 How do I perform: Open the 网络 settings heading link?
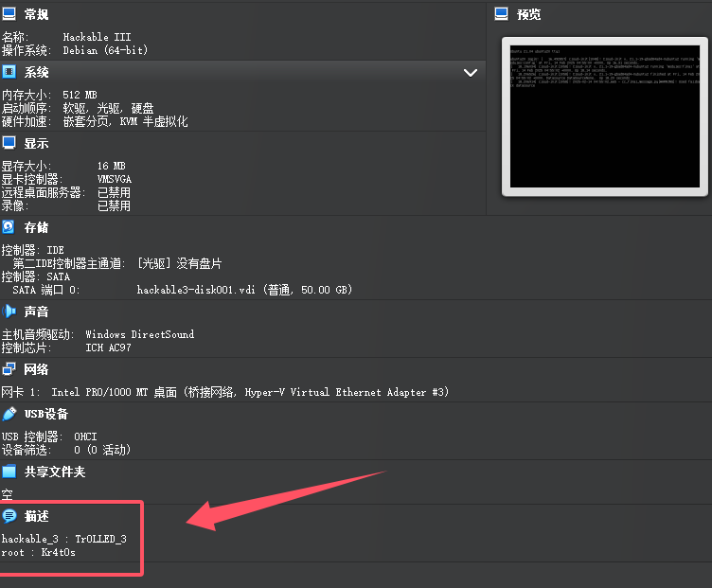tap(37, 369)
